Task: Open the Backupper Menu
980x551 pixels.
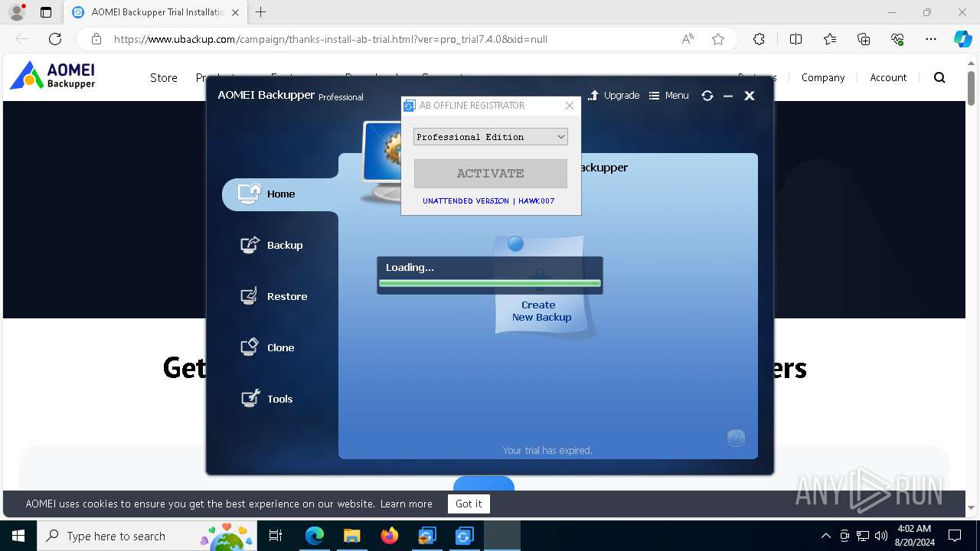Action: (668, 96)
